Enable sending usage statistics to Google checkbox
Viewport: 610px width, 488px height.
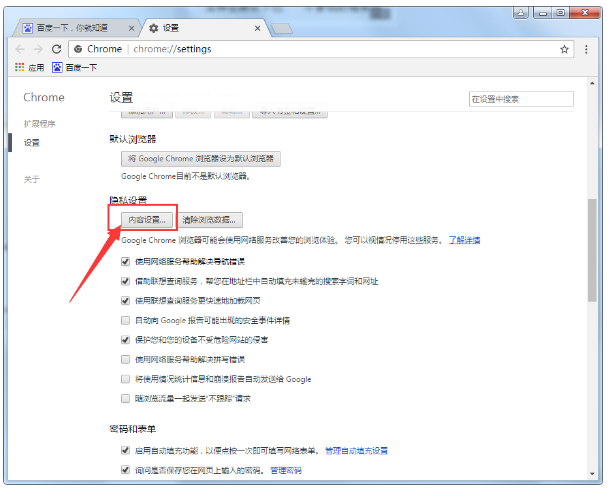pyautogui.click(x=125, y=379)
